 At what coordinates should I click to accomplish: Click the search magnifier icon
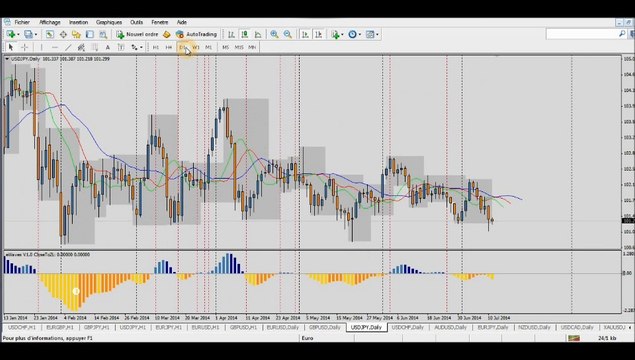pyautogui.click(x=622, y=34)
